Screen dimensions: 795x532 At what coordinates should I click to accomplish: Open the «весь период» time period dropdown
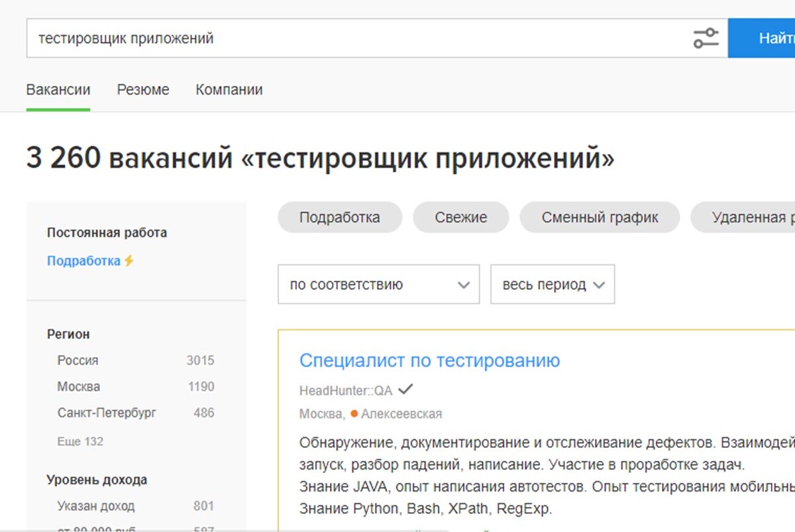point(552,284)
